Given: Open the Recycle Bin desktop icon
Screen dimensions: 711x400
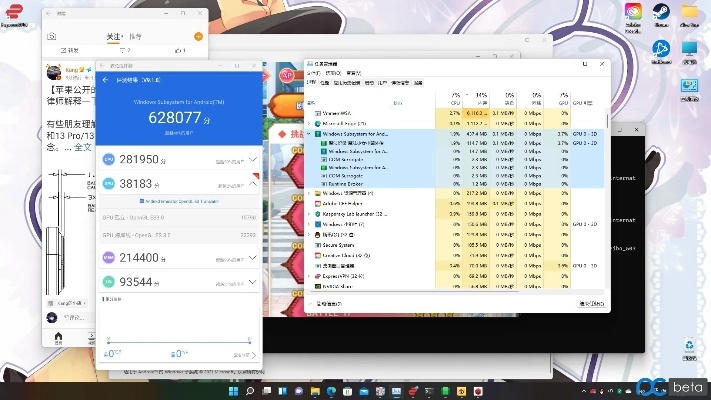Looking at the screenshot, I should pyautogui.click(x=689, y=346).
